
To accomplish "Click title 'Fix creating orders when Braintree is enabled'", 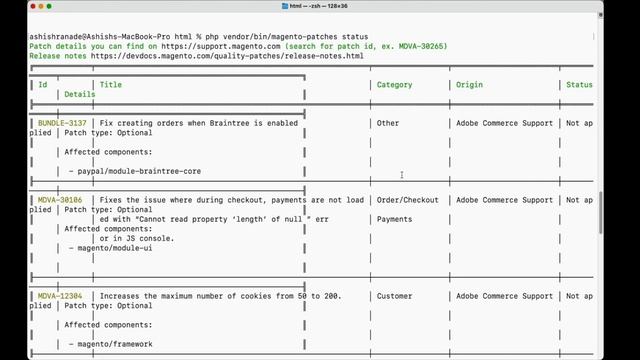I will click(199, 123).
